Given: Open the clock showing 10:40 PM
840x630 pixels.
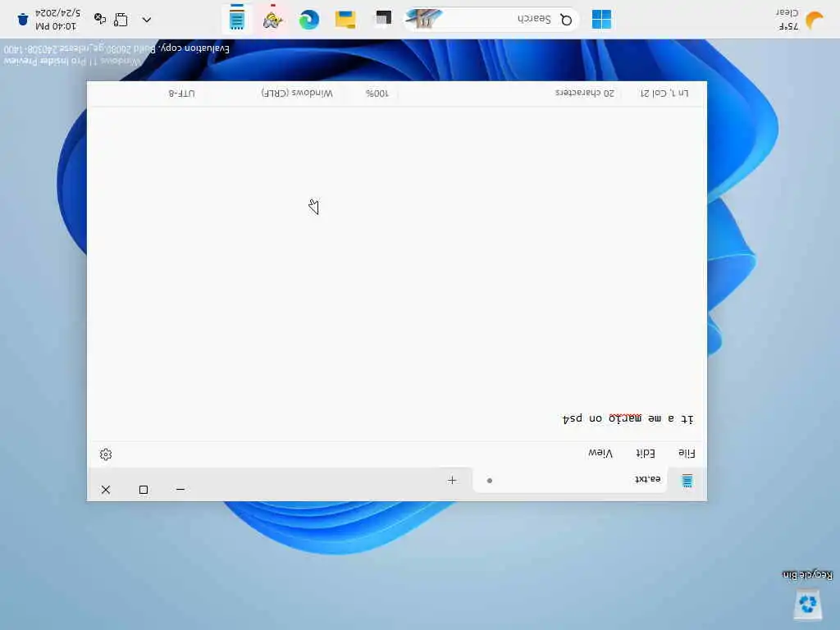Looking at the screenshot, I should pyautogui.click(x=57, y=20).
